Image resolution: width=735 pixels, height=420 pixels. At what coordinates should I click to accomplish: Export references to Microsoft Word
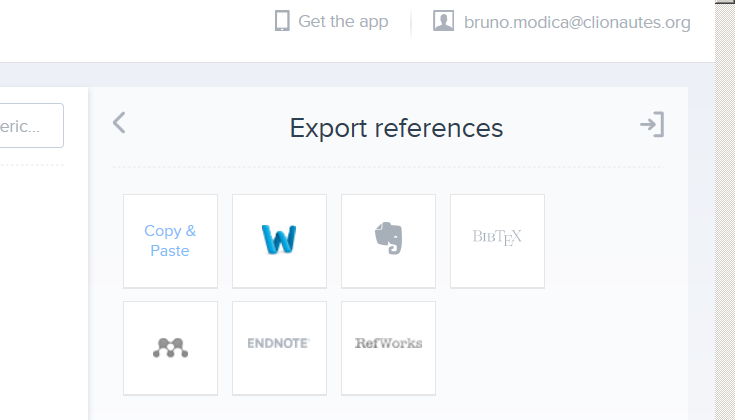(x=279, y=241)
